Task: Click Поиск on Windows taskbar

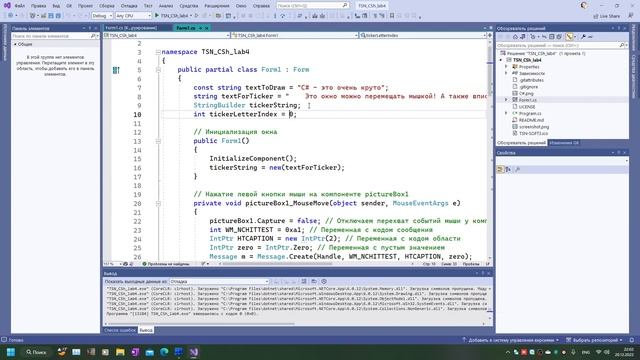Action: pyautogui.click(x=36, y=352)
